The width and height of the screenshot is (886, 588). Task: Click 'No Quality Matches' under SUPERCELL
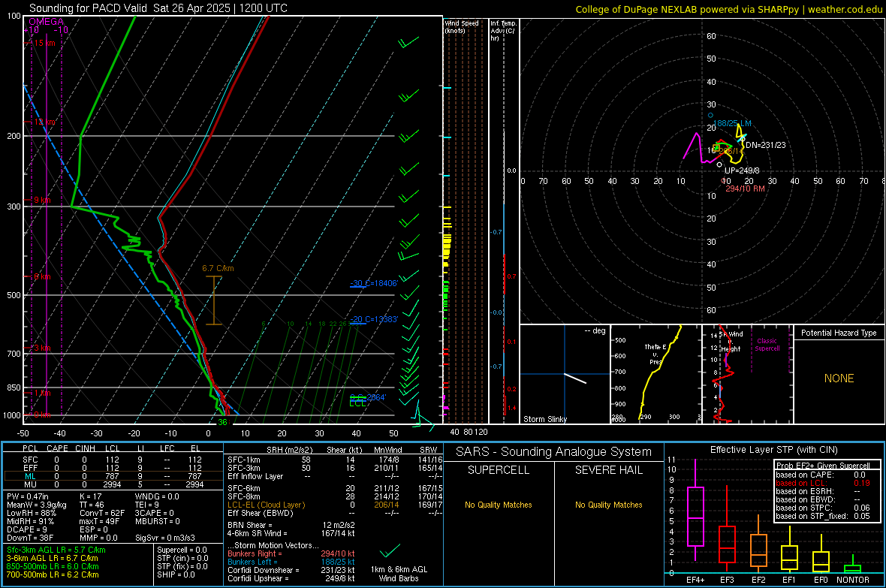pyautogui.click(x=499, y=505)
